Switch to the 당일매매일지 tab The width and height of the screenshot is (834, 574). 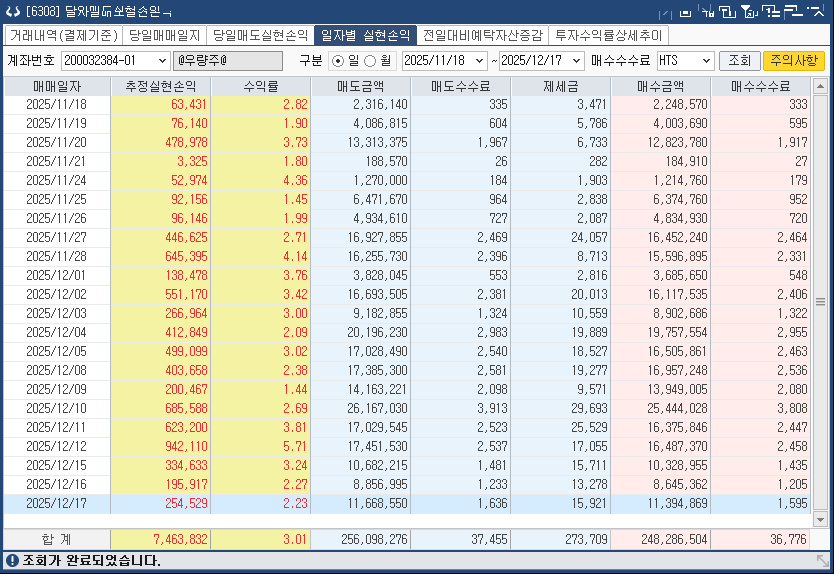coord(165,35)
